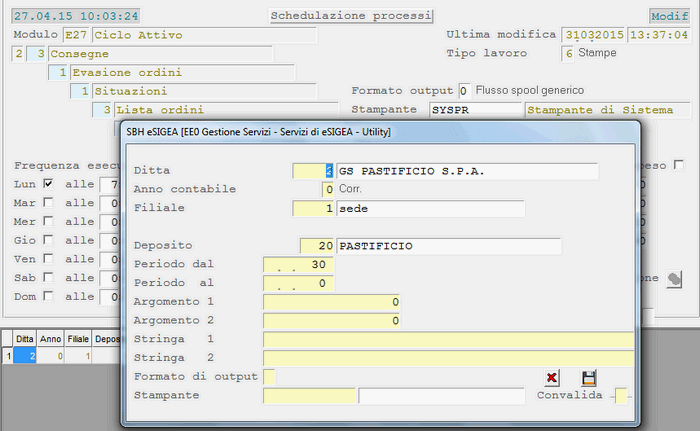The width and height of the screenshot is (700, 431).
Task: Click the SBH eSIGEA dialog title bar
Action: (x=379, y=132)
